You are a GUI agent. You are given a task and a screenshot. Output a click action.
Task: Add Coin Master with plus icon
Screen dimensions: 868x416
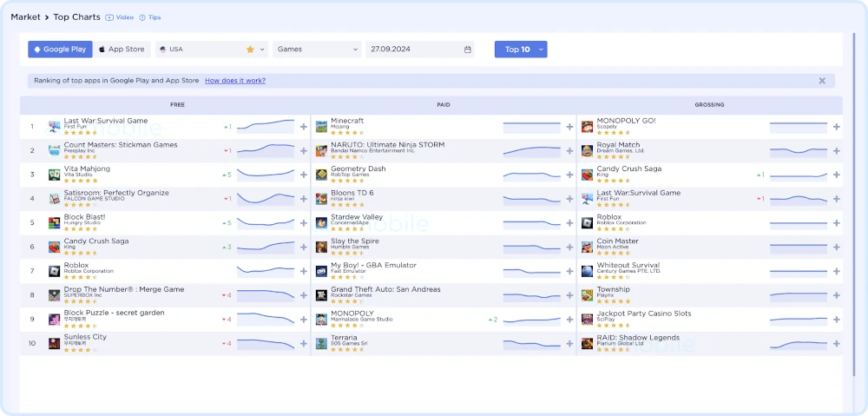pyautogui.click(x=837, y=247)
